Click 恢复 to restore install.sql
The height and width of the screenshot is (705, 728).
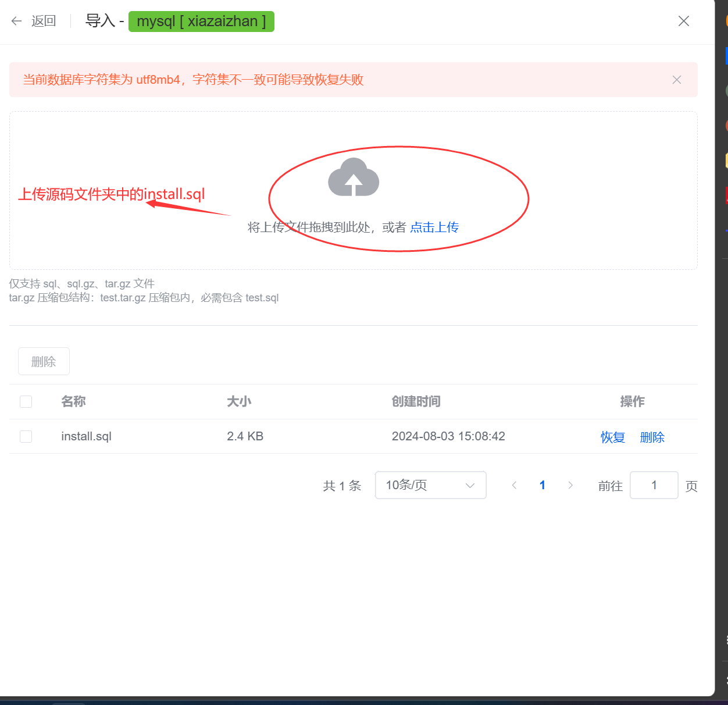tap(613, 437)
